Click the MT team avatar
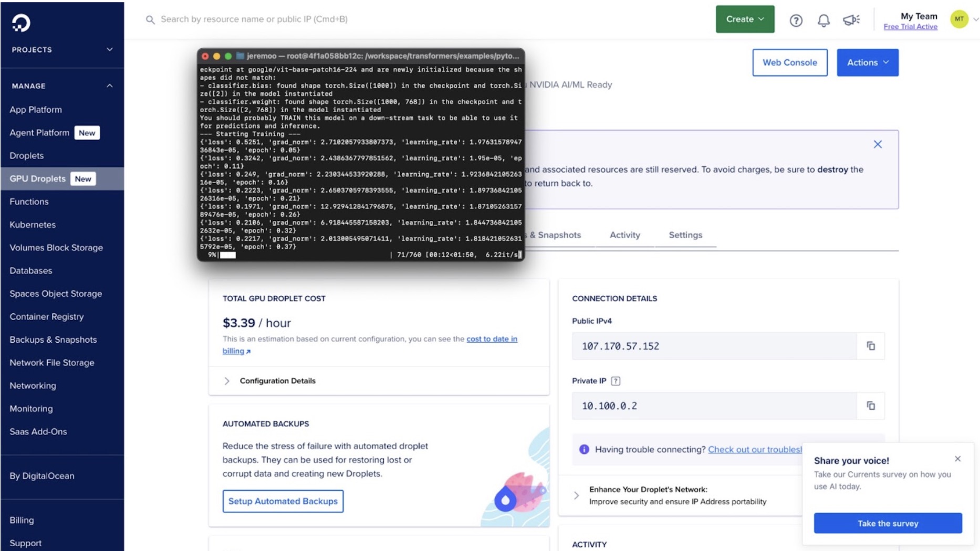Viewport: 980px width, 551px height. (959, 19)
